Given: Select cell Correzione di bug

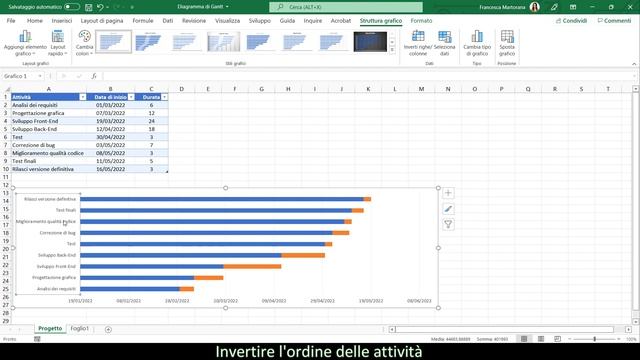Looking at the screenshot, I should pos(49,145).
